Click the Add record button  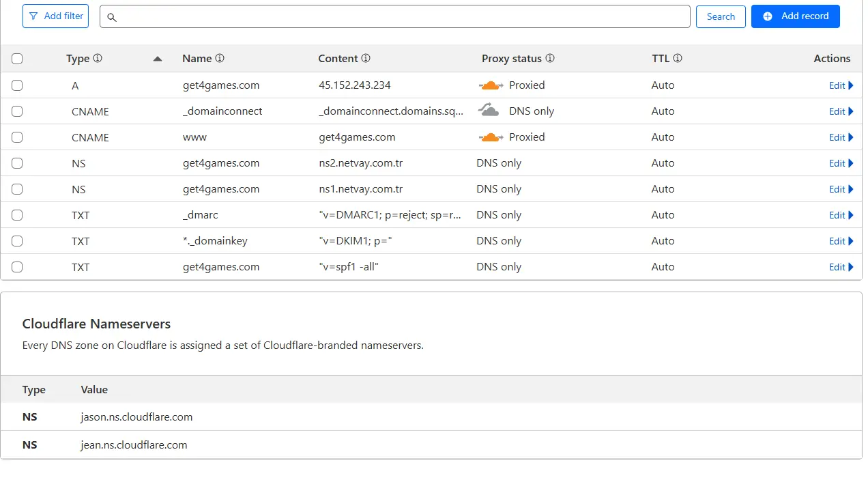796,16
